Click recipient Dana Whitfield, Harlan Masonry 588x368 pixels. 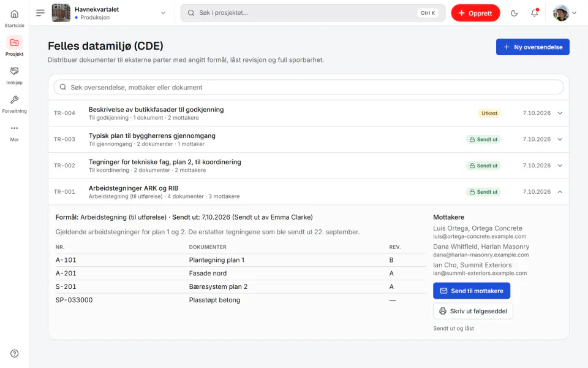click(481, 247)
